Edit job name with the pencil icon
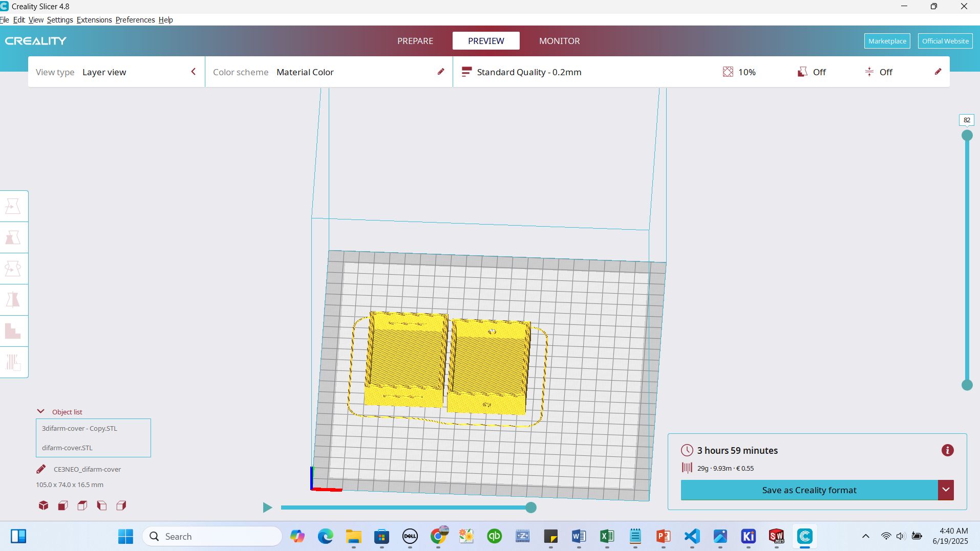 pos(41,469)
